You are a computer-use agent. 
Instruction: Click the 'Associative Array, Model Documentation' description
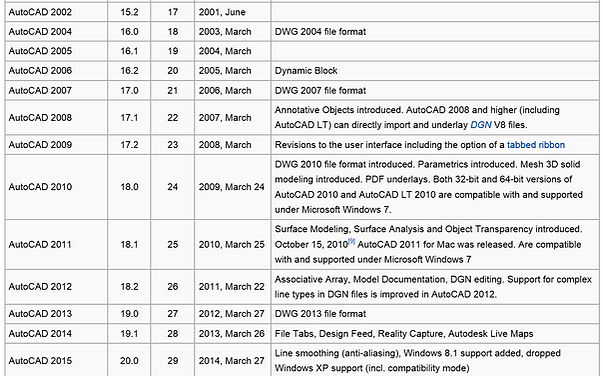point(433,287)
